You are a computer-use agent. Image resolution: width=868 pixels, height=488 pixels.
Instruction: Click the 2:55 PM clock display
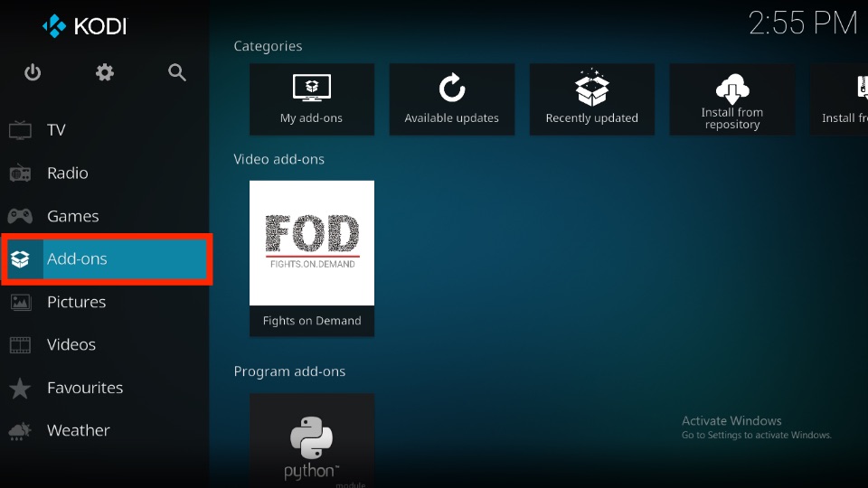point(803,23)
